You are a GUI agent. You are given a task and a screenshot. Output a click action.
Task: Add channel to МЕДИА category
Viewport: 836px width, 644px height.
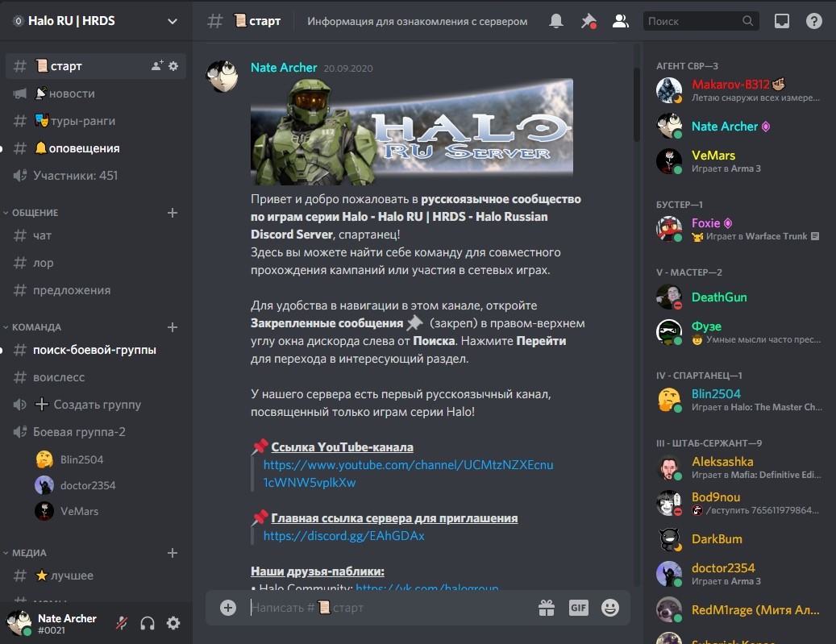tap(173, 553)
